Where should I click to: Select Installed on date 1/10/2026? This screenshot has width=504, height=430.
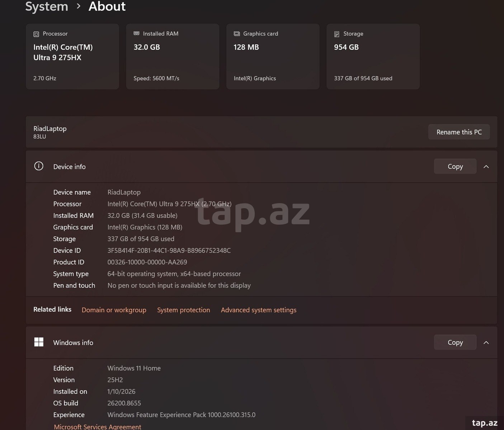tap(121, 391)
